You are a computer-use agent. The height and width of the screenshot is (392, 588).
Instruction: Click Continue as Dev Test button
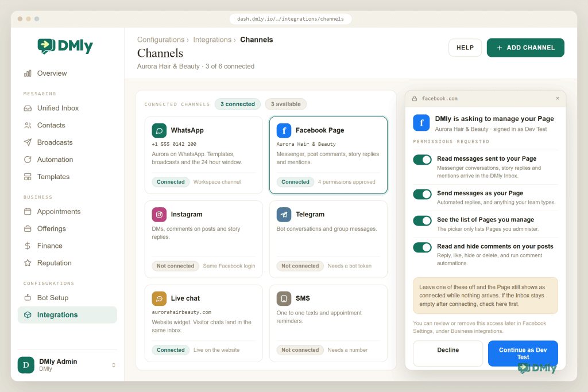coord(523,354)
